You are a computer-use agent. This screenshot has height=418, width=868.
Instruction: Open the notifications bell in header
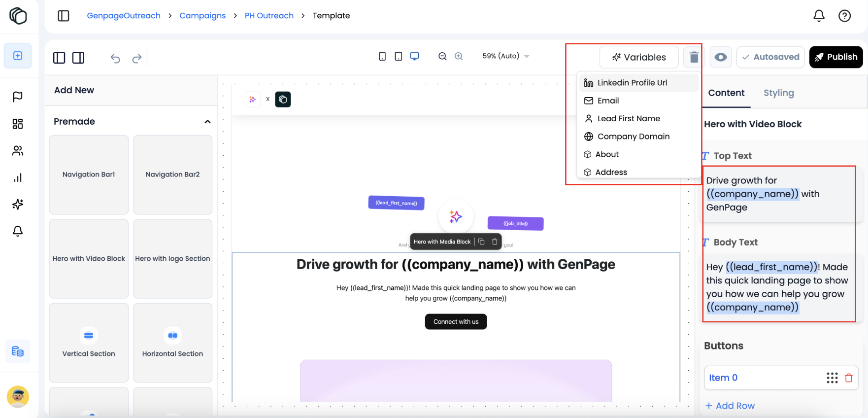click(819, 16)
